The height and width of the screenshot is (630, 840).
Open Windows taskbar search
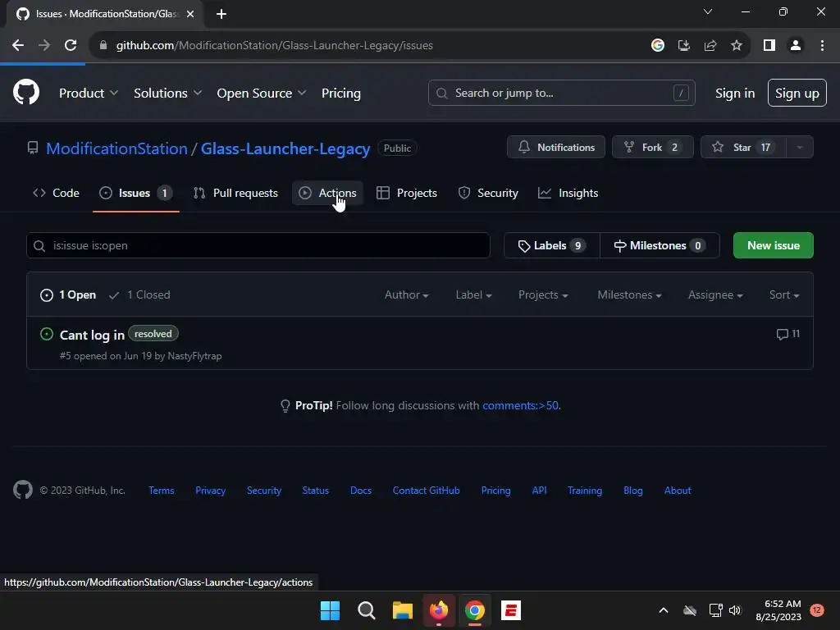click(367, 610)
